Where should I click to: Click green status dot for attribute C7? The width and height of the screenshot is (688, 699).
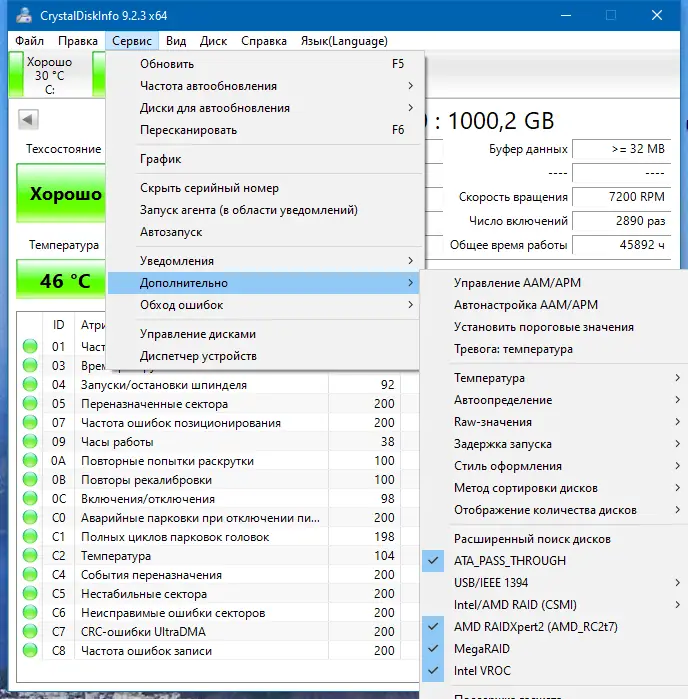[30, 632]
